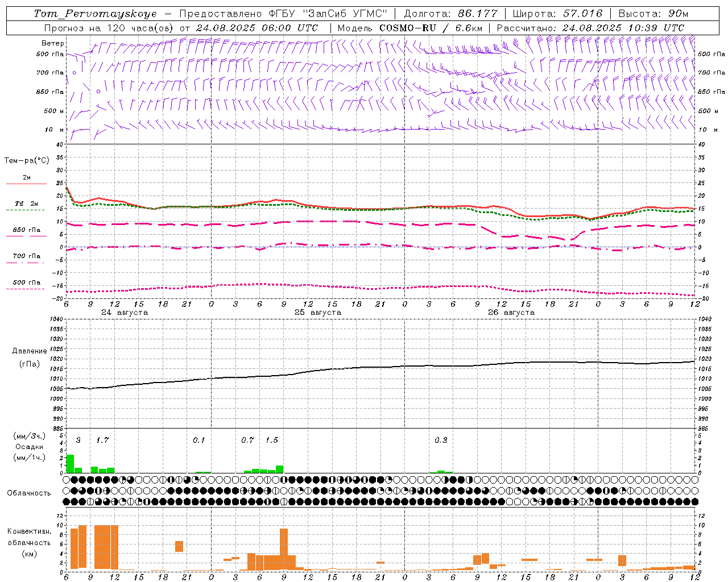Click the Давление pressure panel label
This screenshot has height=582, width=728.
(x=30, y=351)
